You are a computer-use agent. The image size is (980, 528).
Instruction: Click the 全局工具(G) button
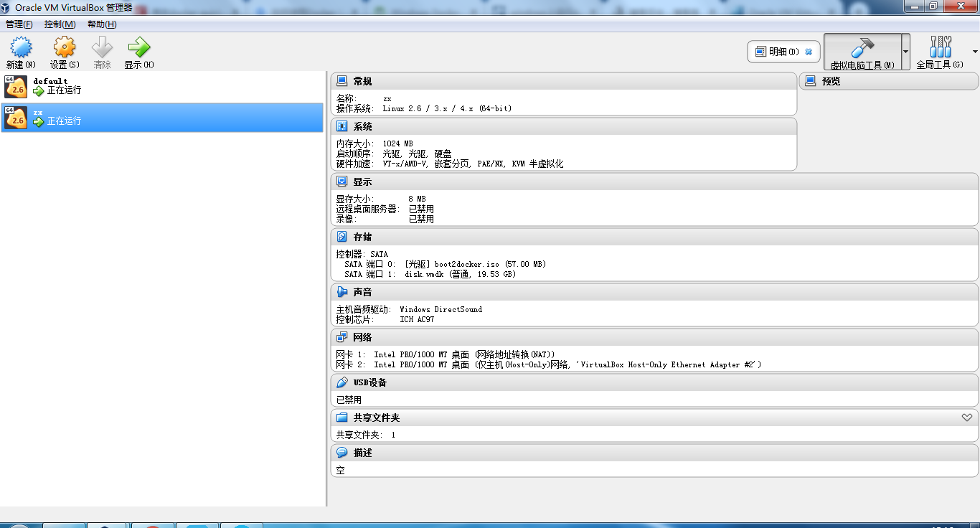[940, 52]
